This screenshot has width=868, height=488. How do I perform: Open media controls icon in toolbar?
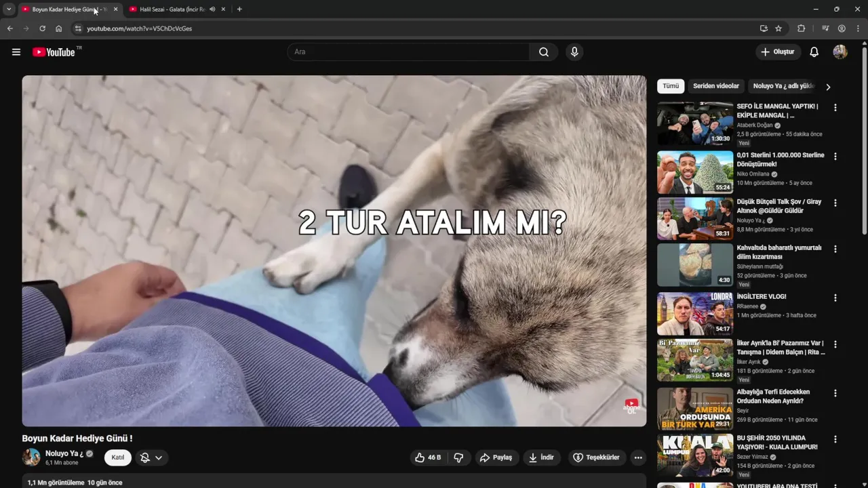coord(825,28)
